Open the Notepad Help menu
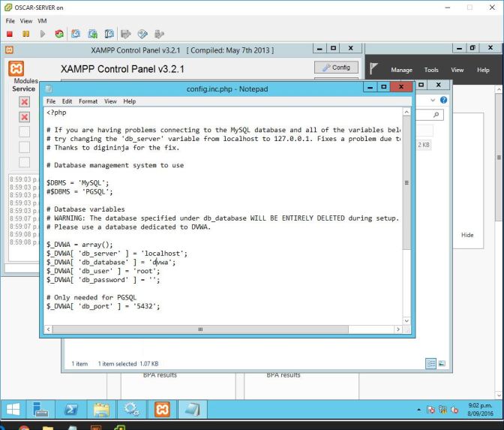 [x=130, y=101]
